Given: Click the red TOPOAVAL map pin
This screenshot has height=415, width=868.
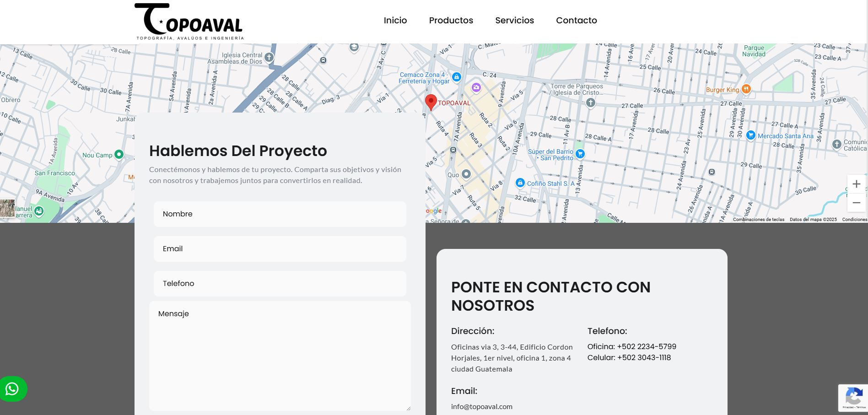Looking at the screenshot, I should 431,102.
